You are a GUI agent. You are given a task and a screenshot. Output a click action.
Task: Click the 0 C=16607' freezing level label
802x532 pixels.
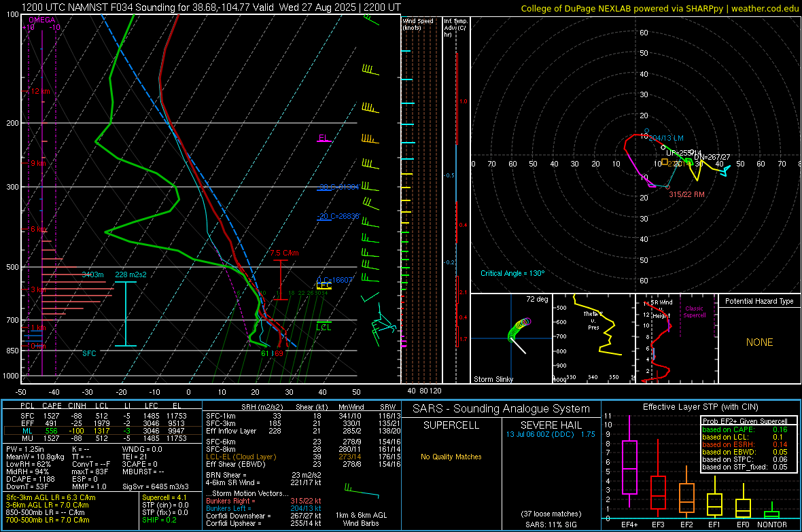pos(334,280)
